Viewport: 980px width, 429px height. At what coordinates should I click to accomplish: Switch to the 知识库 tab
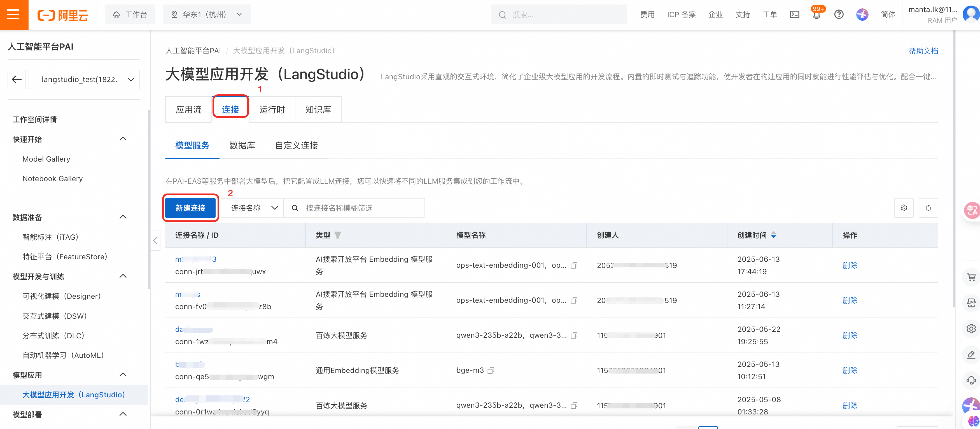(x=318, y=109)
